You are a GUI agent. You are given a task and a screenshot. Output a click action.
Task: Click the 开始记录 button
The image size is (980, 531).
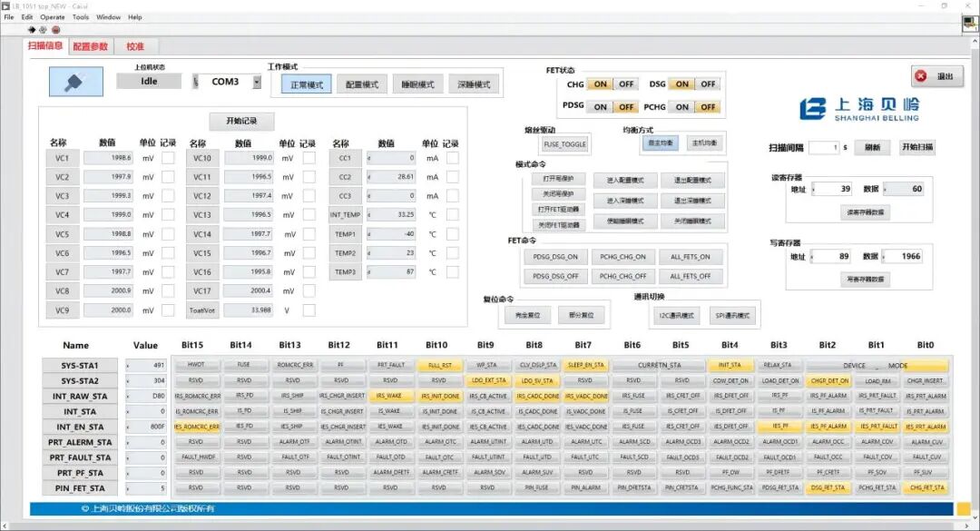tap(241, 121)
